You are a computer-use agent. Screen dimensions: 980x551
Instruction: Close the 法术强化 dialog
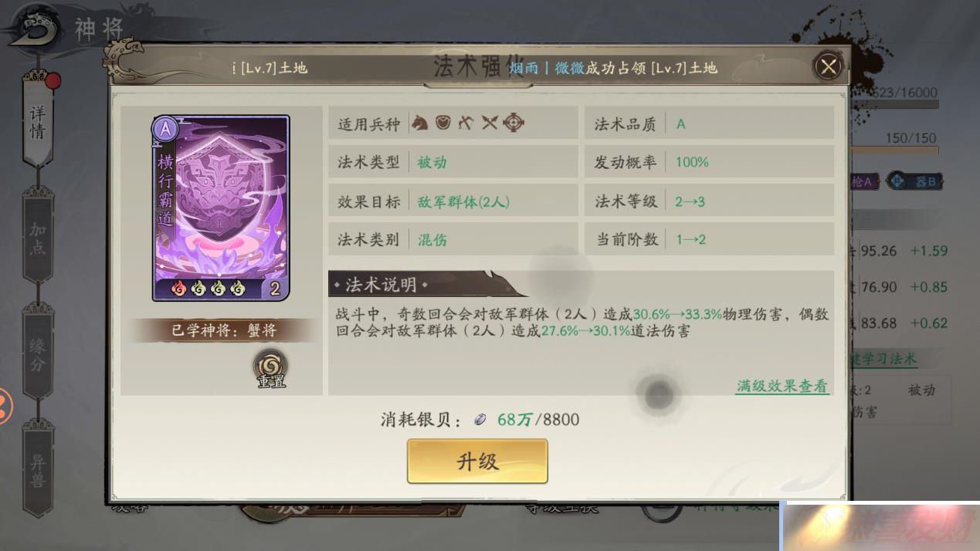click(x=829, y=66)
